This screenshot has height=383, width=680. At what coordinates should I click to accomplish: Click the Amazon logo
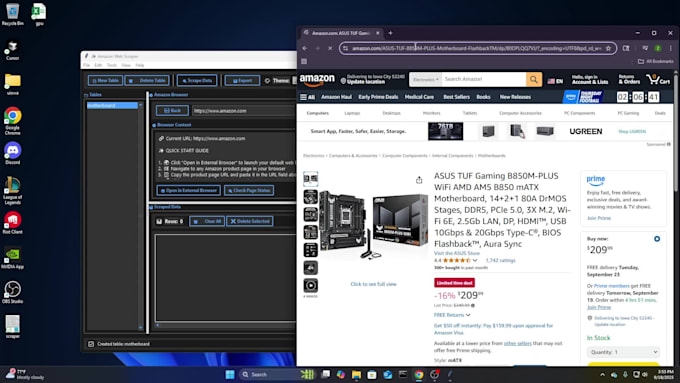317,80
